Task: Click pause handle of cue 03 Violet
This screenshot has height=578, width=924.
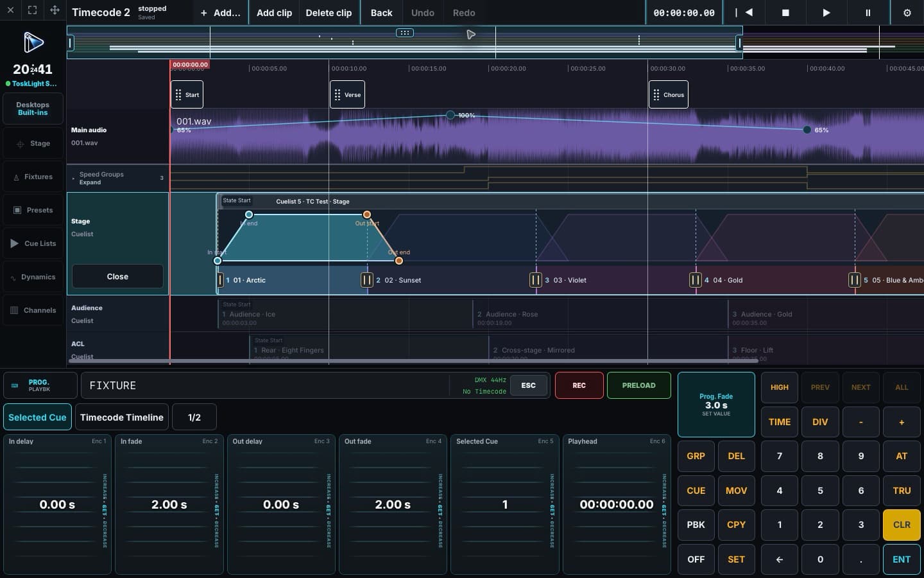Action: coord(535,280)
